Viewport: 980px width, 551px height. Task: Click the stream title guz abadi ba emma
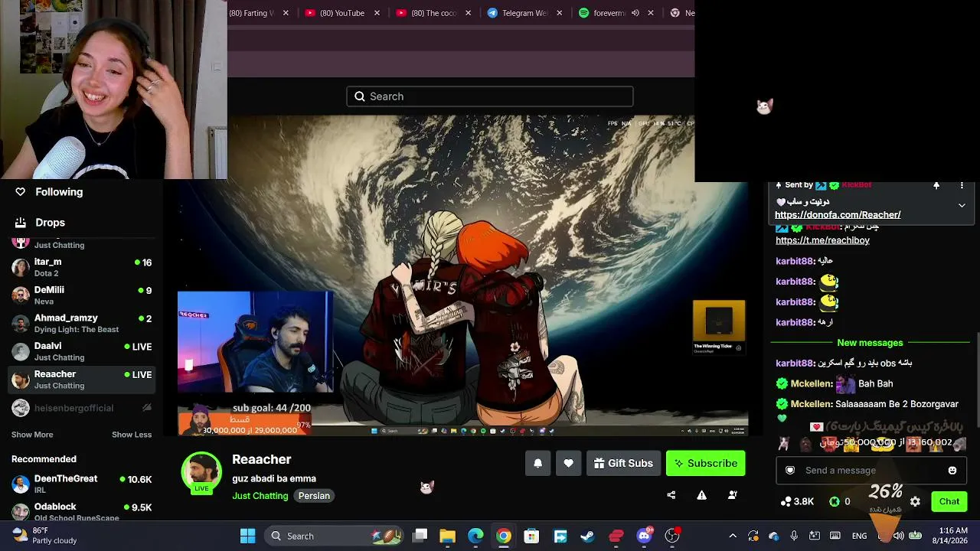(x=274, y=479)
